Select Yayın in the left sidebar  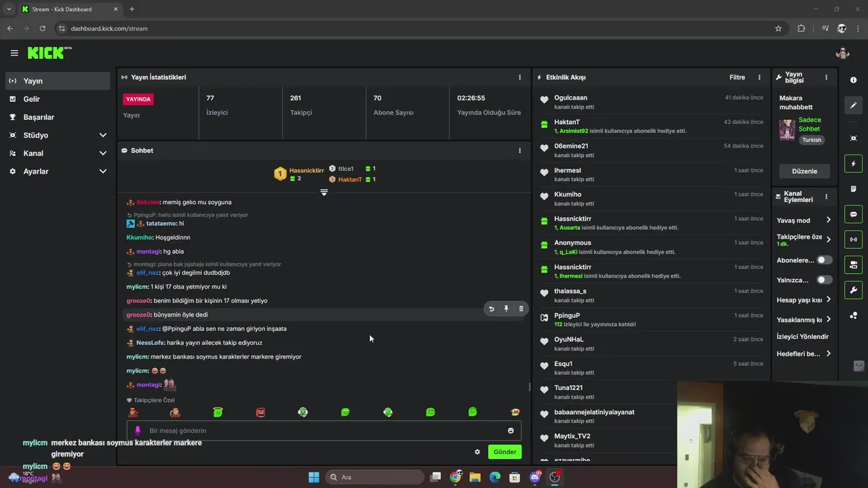click(x=58, y=81)
